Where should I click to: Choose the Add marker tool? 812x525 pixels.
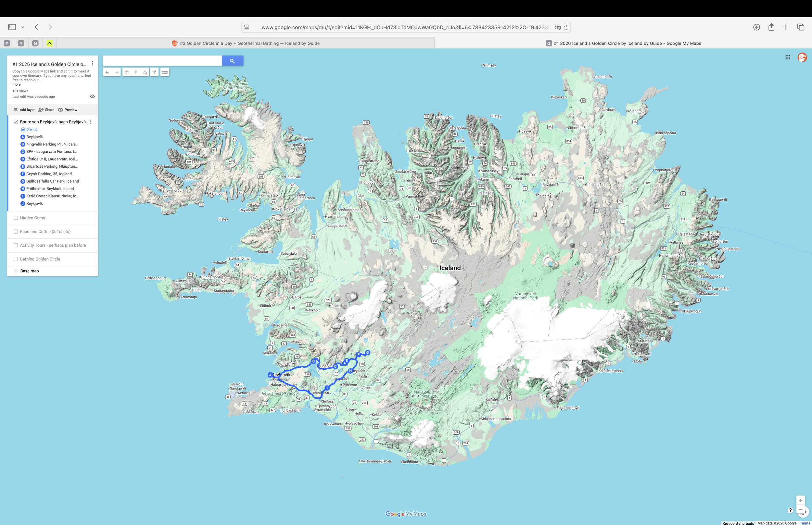pos(136,72)
